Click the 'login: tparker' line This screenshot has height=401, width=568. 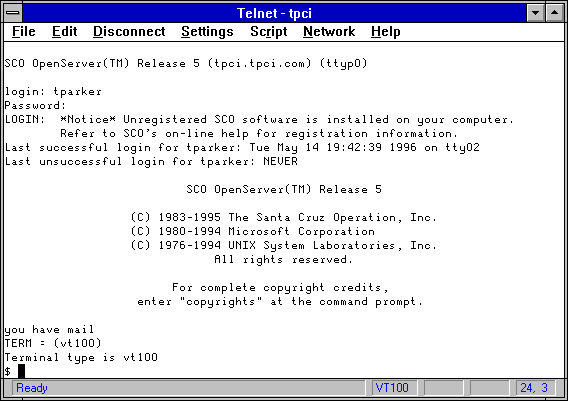tap(53, 92)
